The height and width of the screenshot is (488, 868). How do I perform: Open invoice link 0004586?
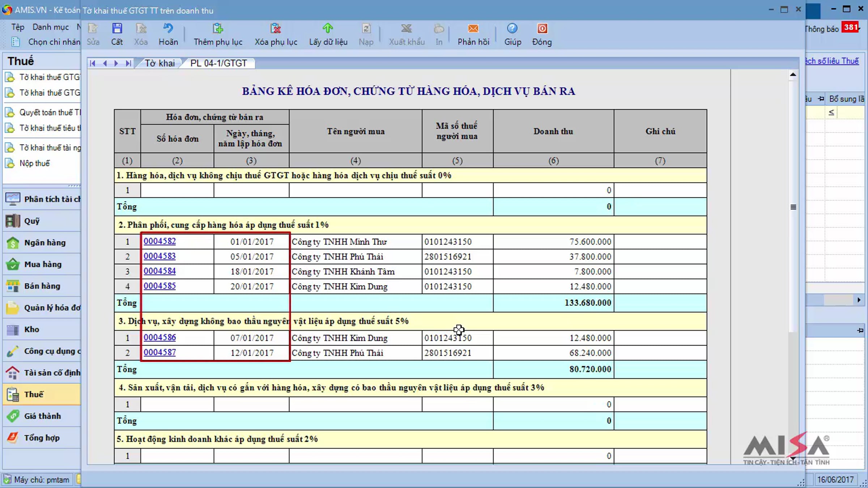pyautogui.click(x=159, y=338)
